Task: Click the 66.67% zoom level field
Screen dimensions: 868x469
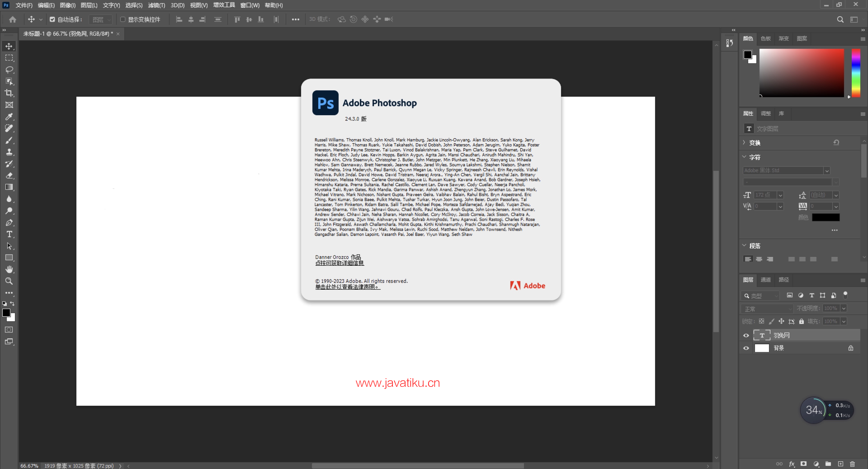Action: pos(29,465)
